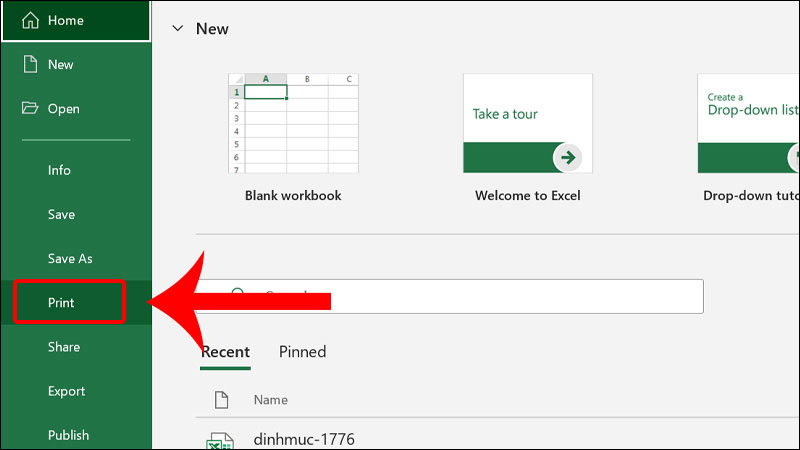Open the Info page
This screenshot has height=450, width=800.
59,170
